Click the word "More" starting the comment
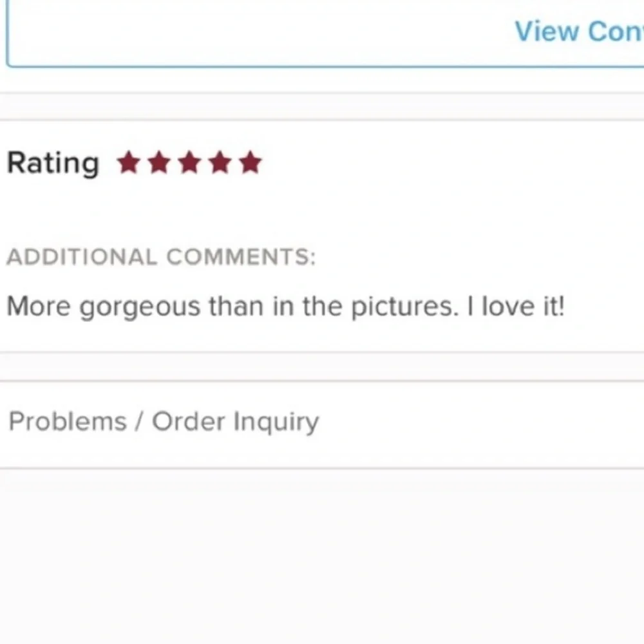 tap(38, 306)
